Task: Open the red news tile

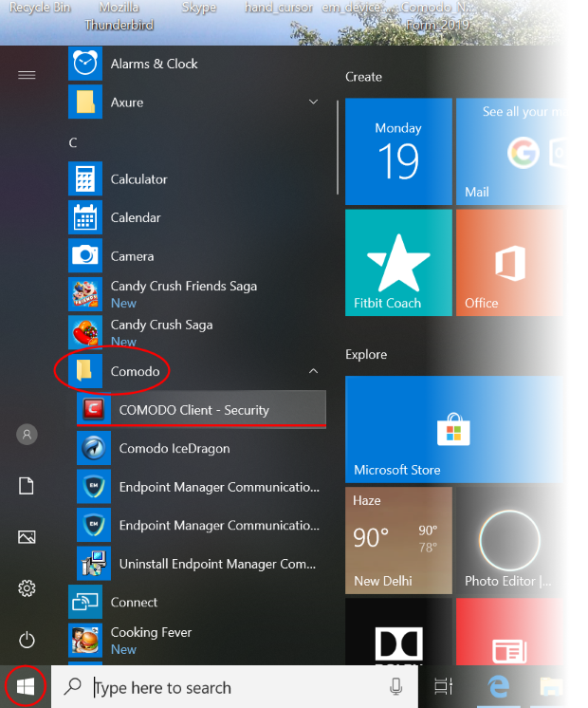Action: point(510,631)
